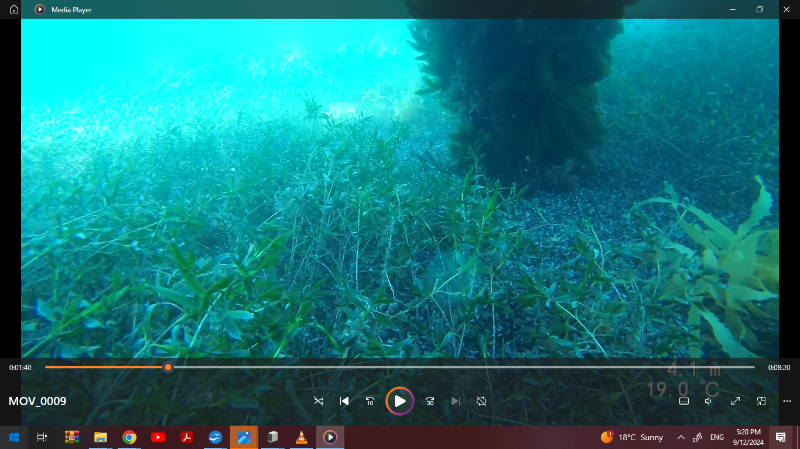Go to Media Player home
Image resolution: width=800 pixels, height=449 pixels.
pyautogui.click(x=14, y=9)
